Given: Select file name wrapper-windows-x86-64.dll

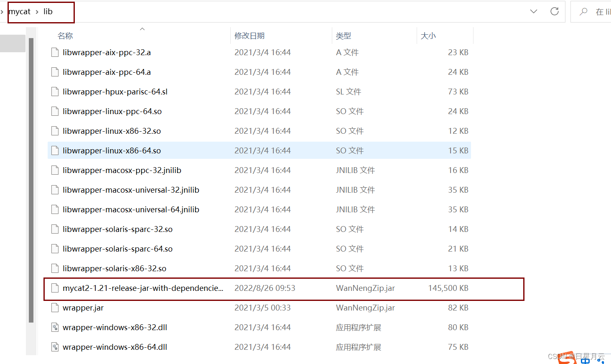Looking at the screenshot, I should (x=115, y=347).
